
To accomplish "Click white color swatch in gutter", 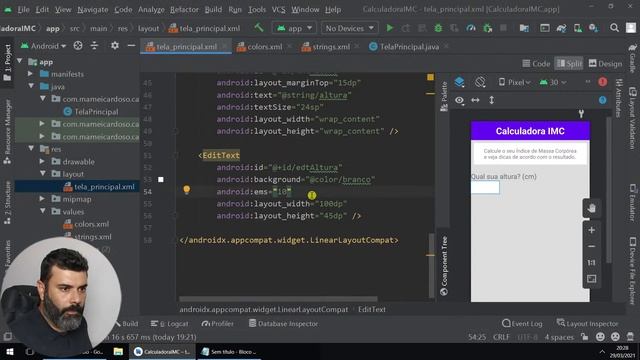I will [161, 180].
